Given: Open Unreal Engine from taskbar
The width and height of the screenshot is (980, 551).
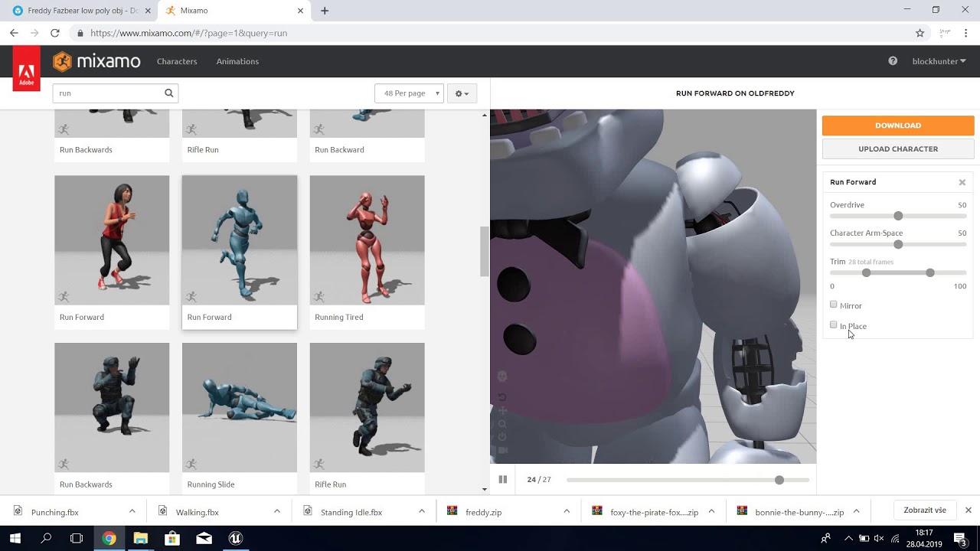Looking at the screenshot, I should coord(235,538).
